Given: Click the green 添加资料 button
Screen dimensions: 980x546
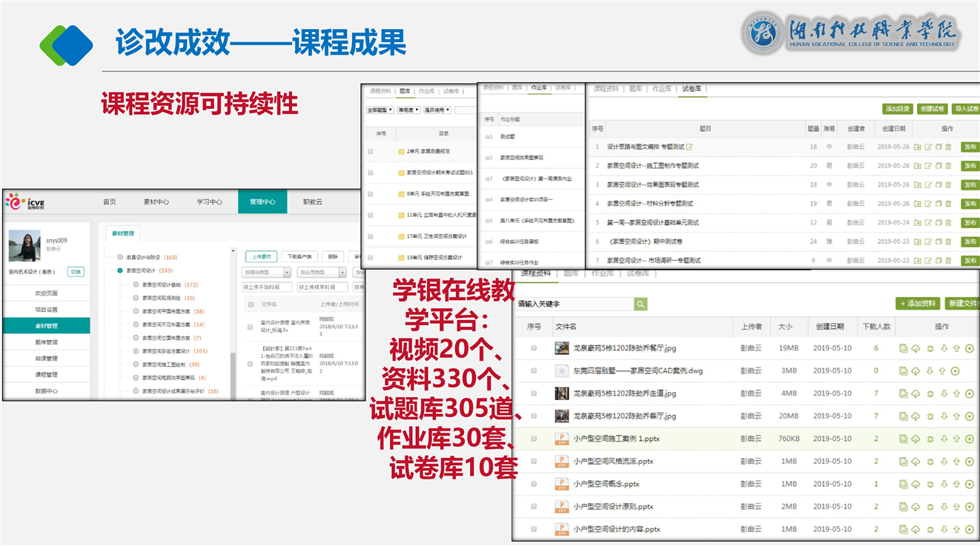Looking at the screenshot, I should point(916,304).
